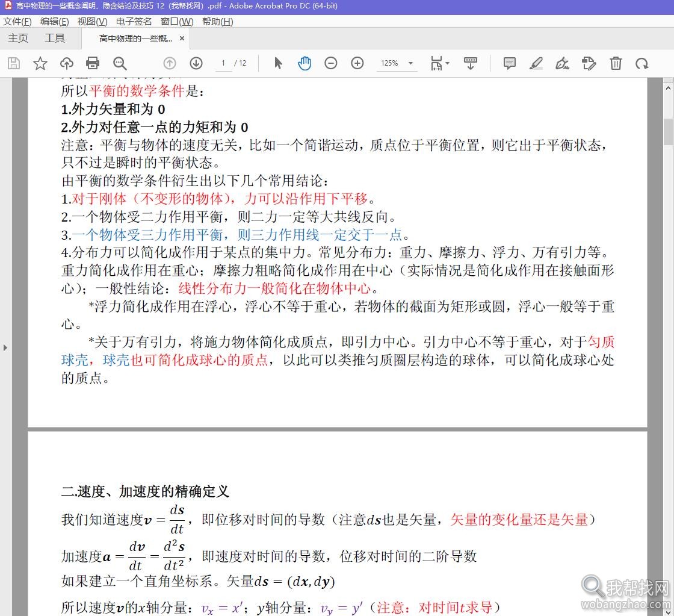The width and height of the screenshot is (674, 616).
Task: Select the highlight text pen tool
Action: point(536,63)
